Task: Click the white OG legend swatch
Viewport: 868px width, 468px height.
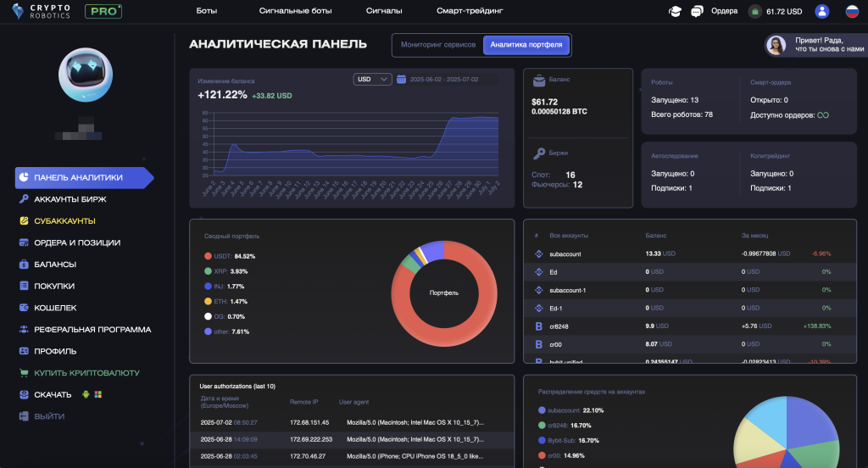Action: pyautogui.click(x=209, y=316)
